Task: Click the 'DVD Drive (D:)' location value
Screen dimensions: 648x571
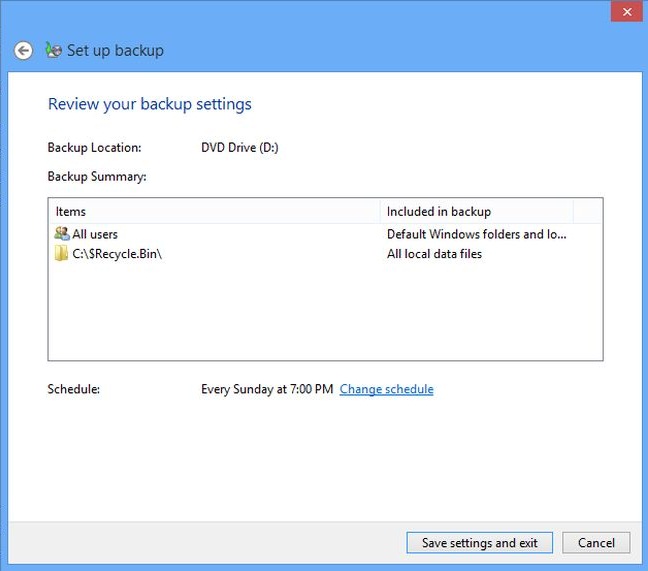Action: (240, 148)
